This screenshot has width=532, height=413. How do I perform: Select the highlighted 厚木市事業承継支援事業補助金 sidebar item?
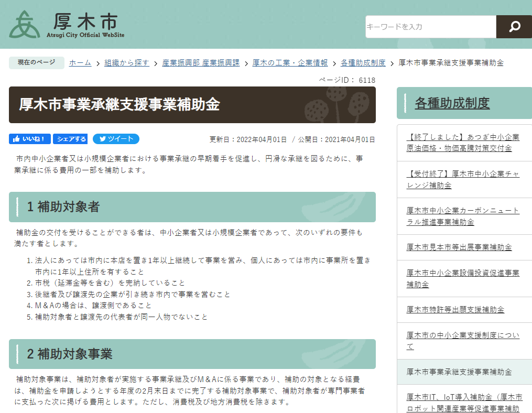click(459, 372)
